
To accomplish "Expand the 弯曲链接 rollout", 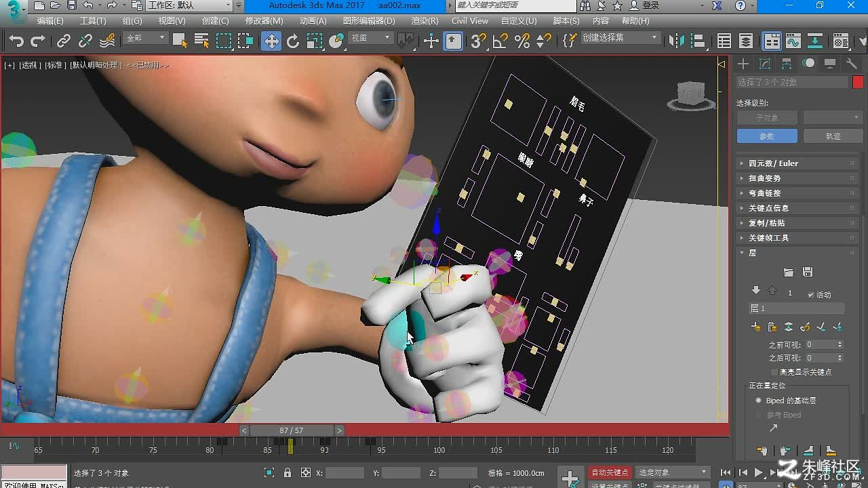I will coord(797,193).
